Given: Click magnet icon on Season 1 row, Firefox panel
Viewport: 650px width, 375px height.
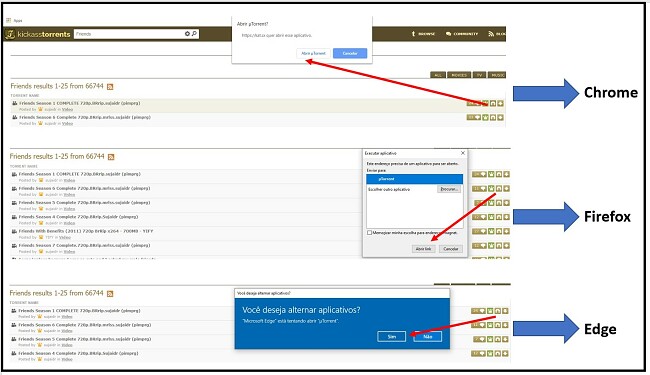Looking at the screenshot, I should tap(499, 174).
